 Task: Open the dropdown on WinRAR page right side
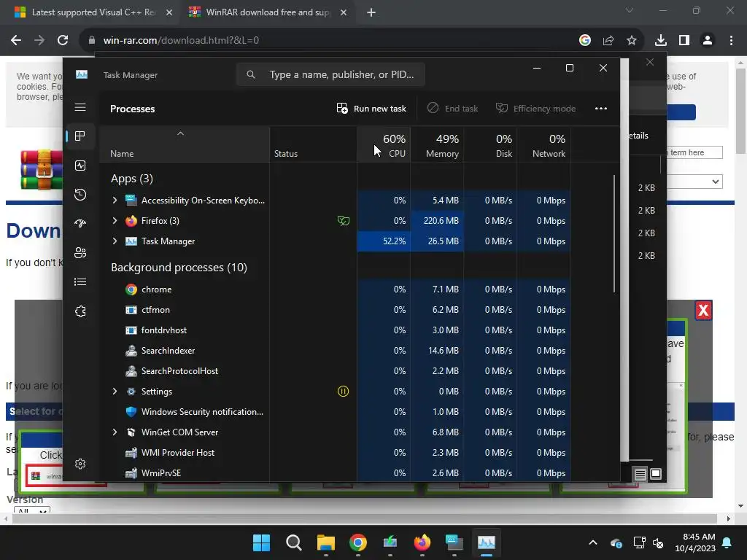(x=695, y=182)
